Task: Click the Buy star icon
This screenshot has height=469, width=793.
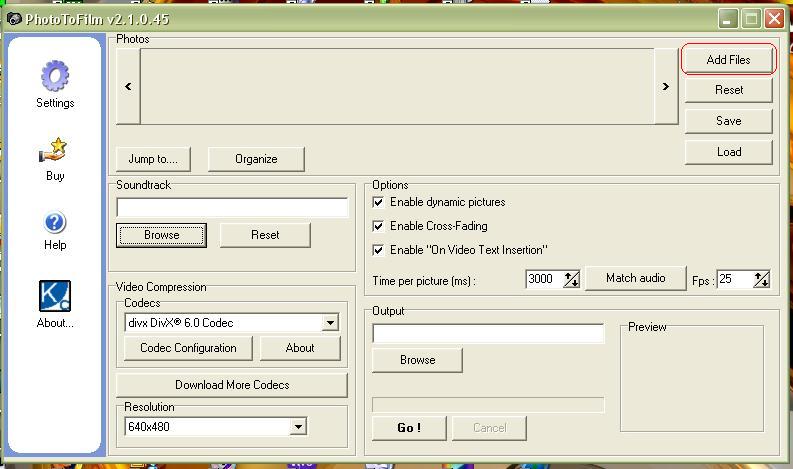Action: [x=54, y=151]
